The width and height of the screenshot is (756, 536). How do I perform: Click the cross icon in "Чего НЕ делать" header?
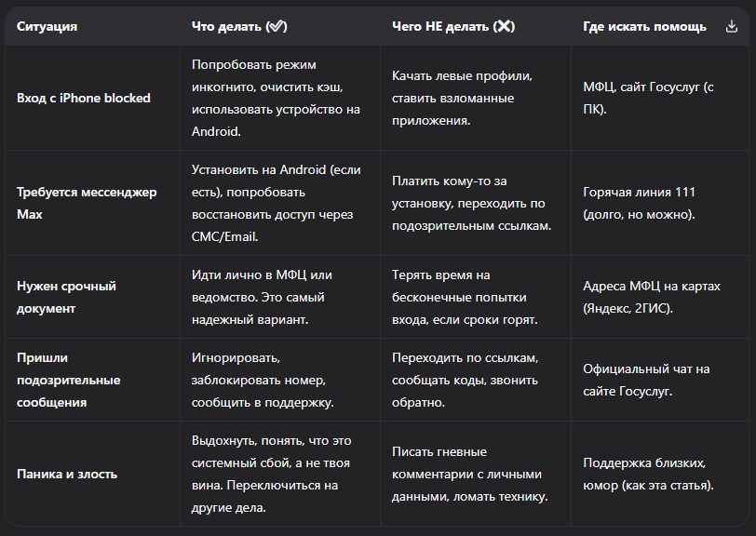pyautogui.click(x=504, y=26)
